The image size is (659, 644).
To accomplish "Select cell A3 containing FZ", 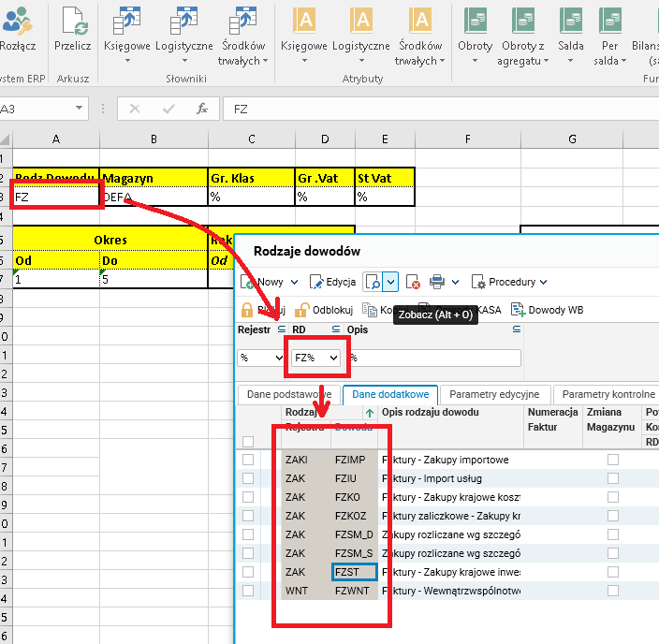I will click(56, 197).
